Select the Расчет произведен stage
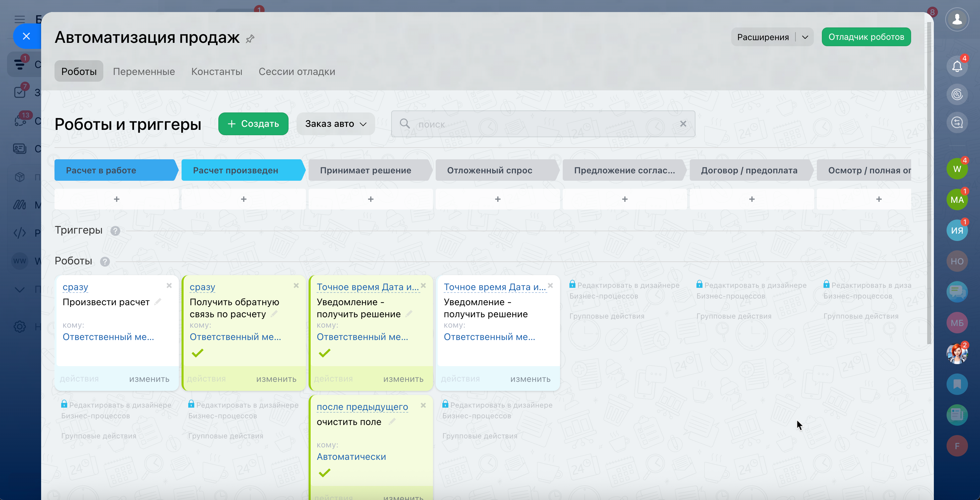 [243, 170]
